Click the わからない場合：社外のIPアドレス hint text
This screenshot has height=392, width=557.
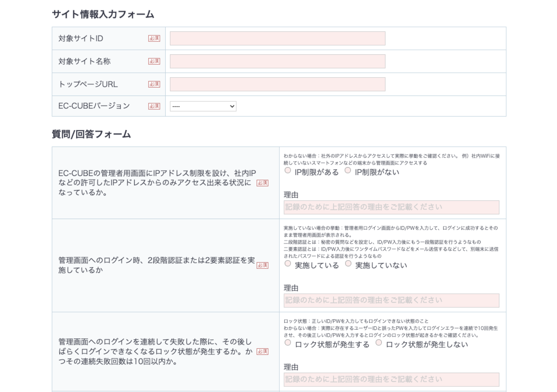pyautogui.click(x=392, y=159)
